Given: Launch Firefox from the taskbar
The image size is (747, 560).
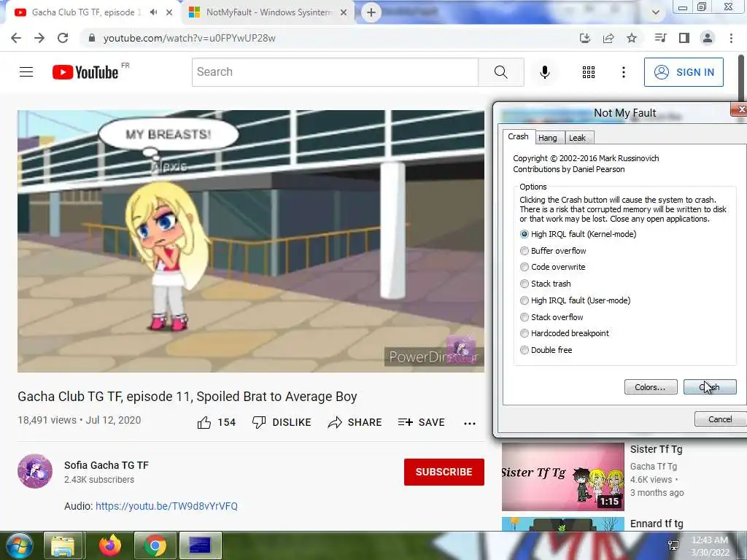Looking at the screenshot, I should (110, 545).
